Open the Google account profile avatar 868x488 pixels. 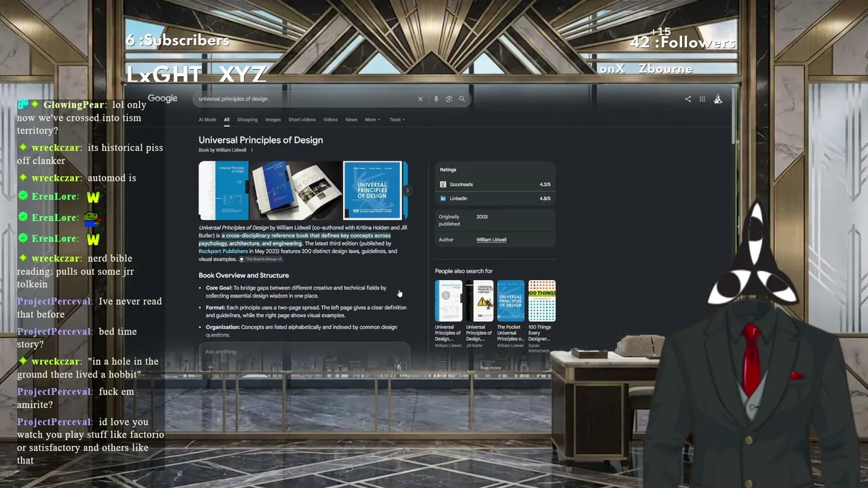tap(718, 99)
